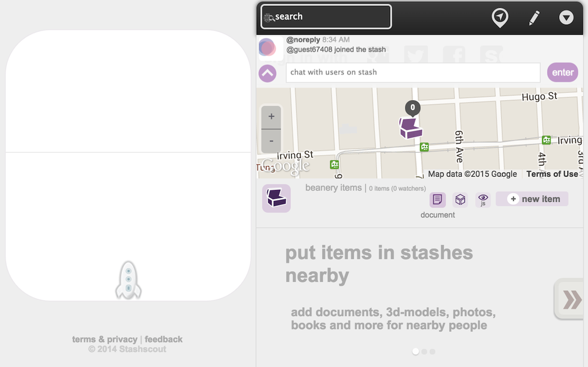Click the search field
This screenshot has height=367, width=588.
(326, 17)
